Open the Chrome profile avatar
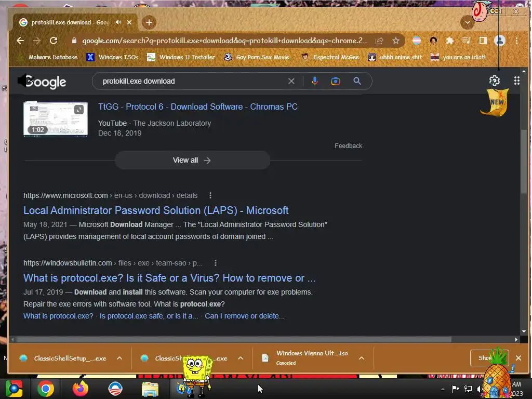The image size is (532, 399). point(499,41)
